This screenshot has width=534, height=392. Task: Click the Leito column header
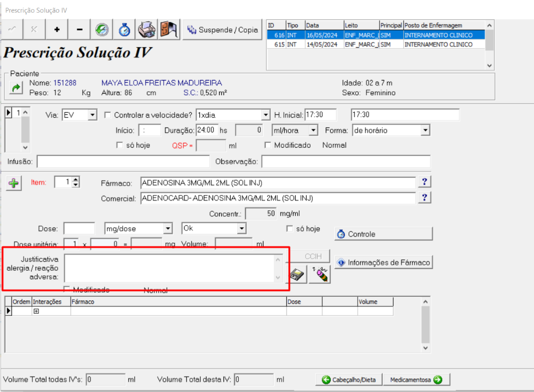[361, 25]
